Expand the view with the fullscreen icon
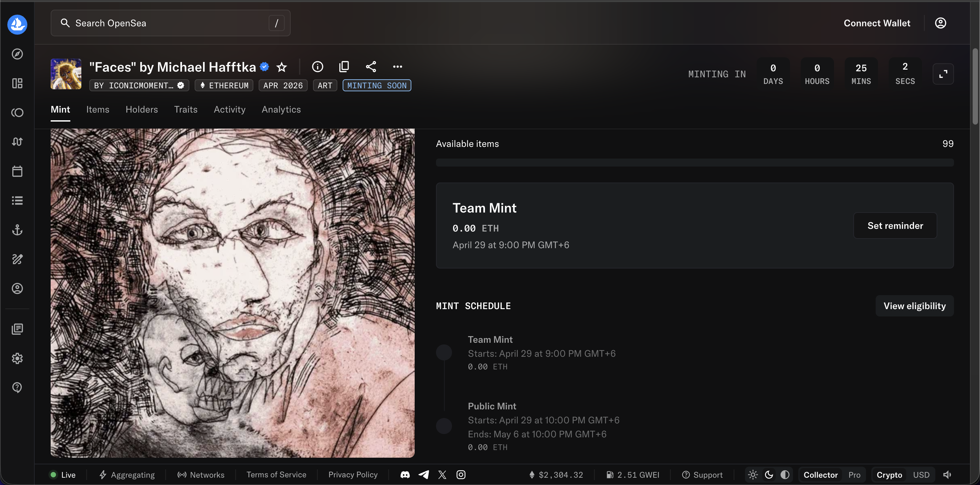The image size is (980, 485). (943, 74)
